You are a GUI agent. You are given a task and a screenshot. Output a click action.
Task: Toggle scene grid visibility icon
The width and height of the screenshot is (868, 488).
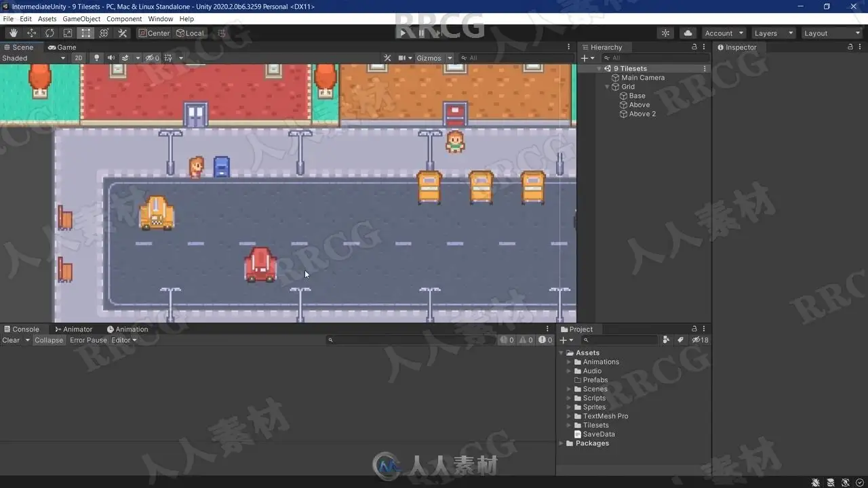168,58
